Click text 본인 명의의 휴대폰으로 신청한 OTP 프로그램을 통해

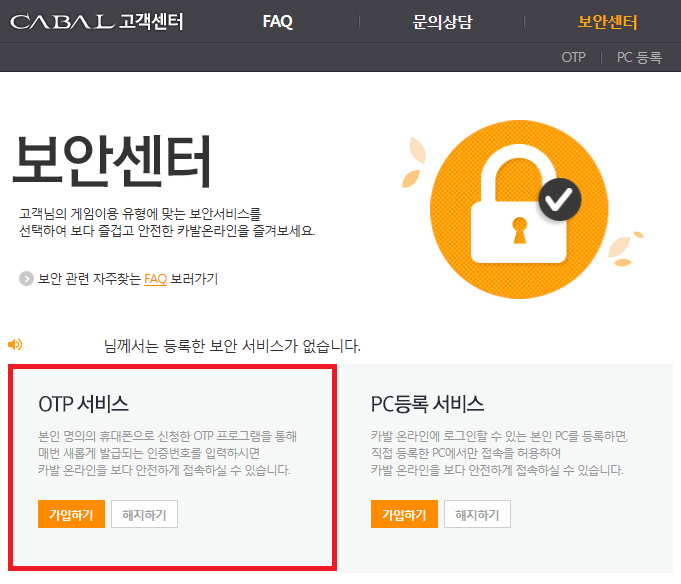click(168, 436)
